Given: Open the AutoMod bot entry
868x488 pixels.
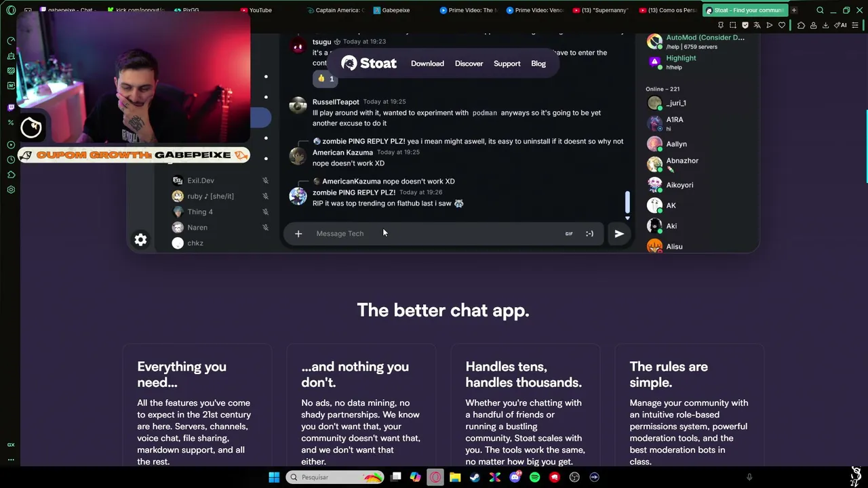Looking at the screenshot, I should (695, 42).
